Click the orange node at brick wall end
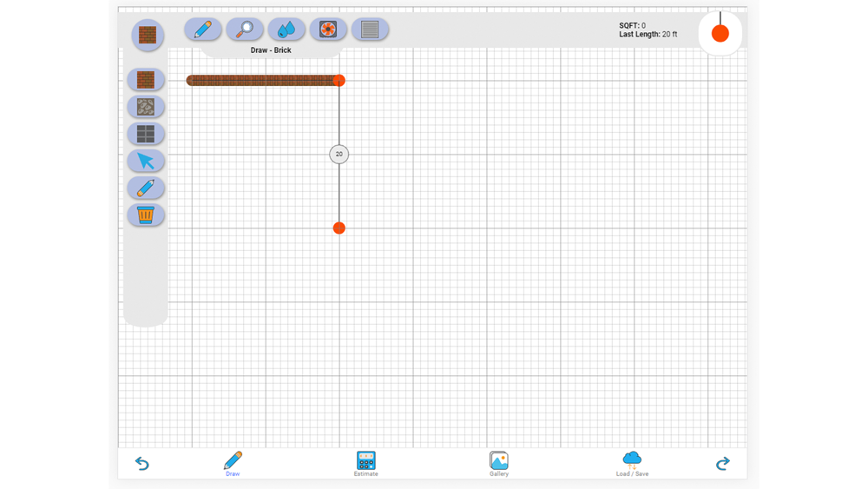This screenshot has width=868, height=489. (x=339, y=80)
